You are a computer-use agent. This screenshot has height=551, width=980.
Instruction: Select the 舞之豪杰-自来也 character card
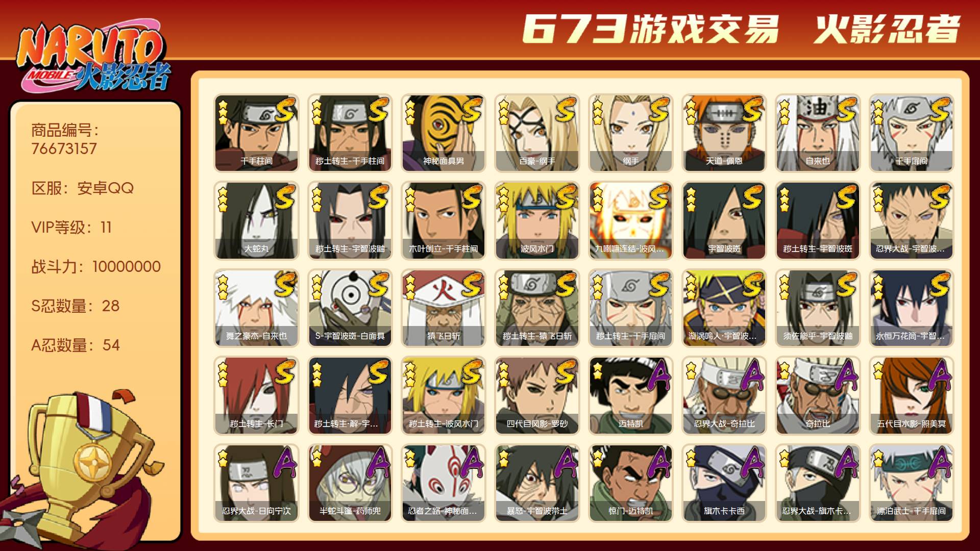pyautogui.click(x=256, y=308)
